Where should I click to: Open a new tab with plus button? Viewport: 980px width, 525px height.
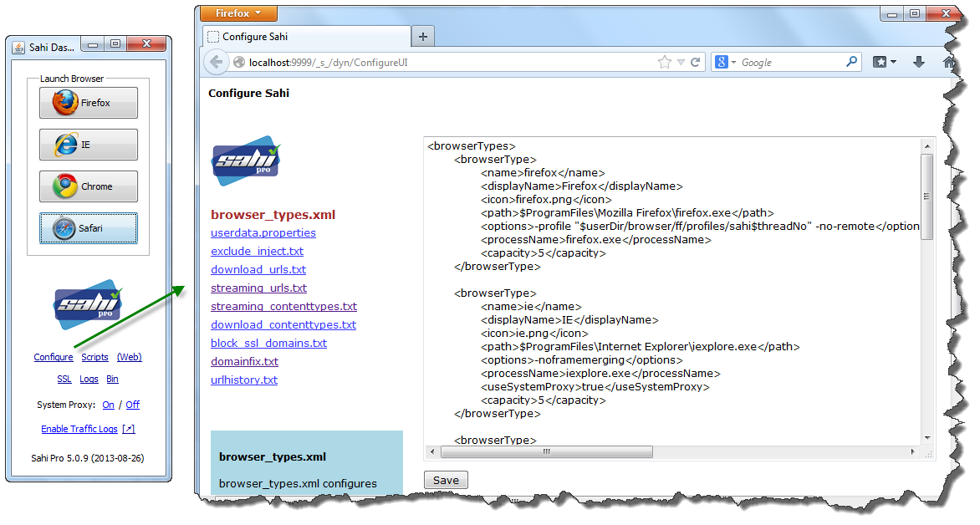[423, 37]
